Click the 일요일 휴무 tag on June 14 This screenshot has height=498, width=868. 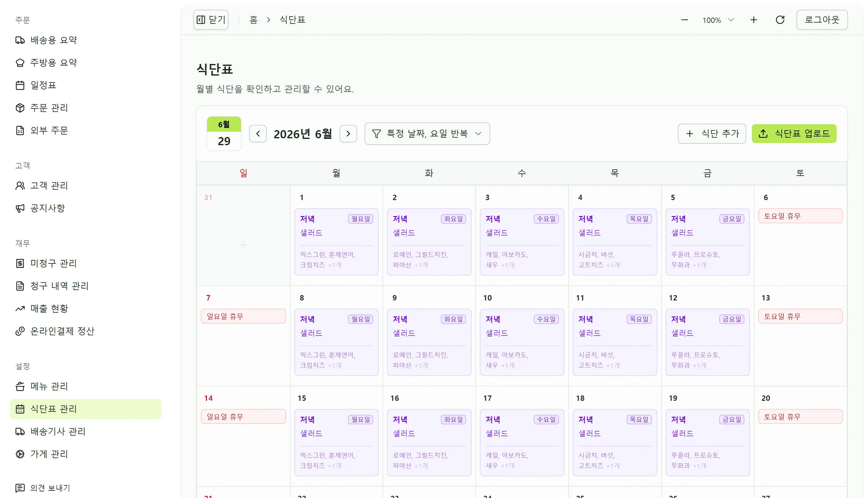tap(243, 416)
